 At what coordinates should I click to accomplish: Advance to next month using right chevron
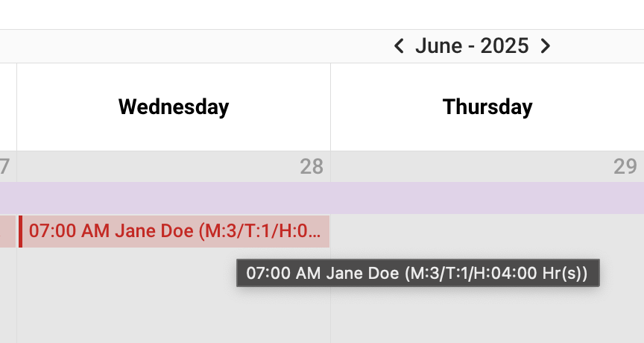[546, 46]
